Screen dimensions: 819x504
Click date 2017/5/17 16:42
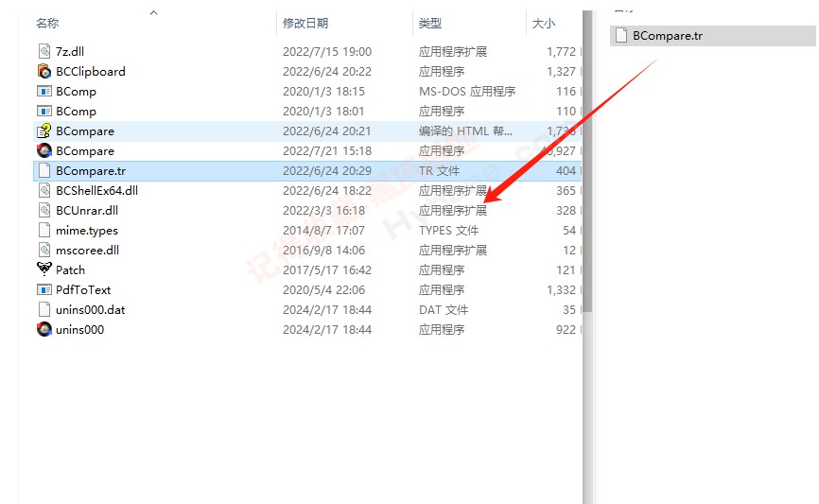click(327, 269)
